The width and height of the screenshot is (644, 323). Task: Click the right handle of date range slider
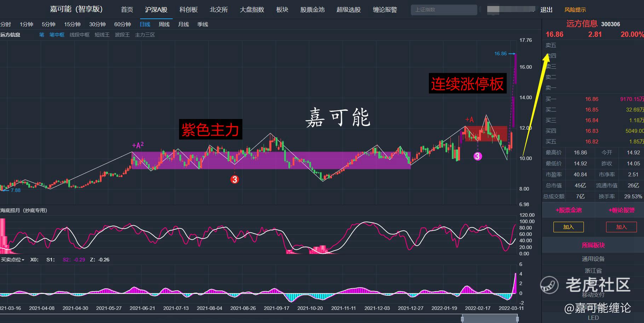[x=517, y=319]
